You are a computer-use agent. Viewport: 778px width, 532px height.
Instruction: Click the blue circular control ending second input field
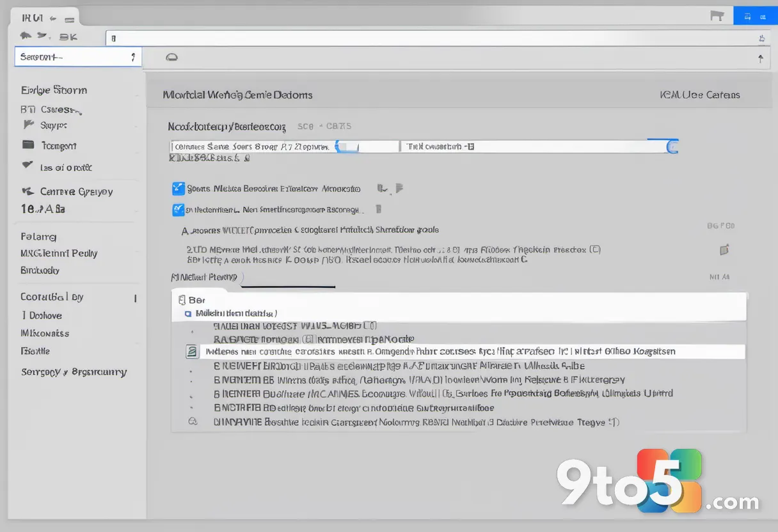pos(672,147)
